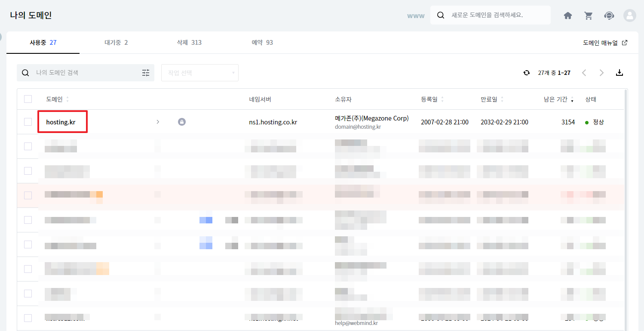Open customer support chat icon
Image resolution: width=644 pixels, height=331 pixels.
[x=609, y=15]
